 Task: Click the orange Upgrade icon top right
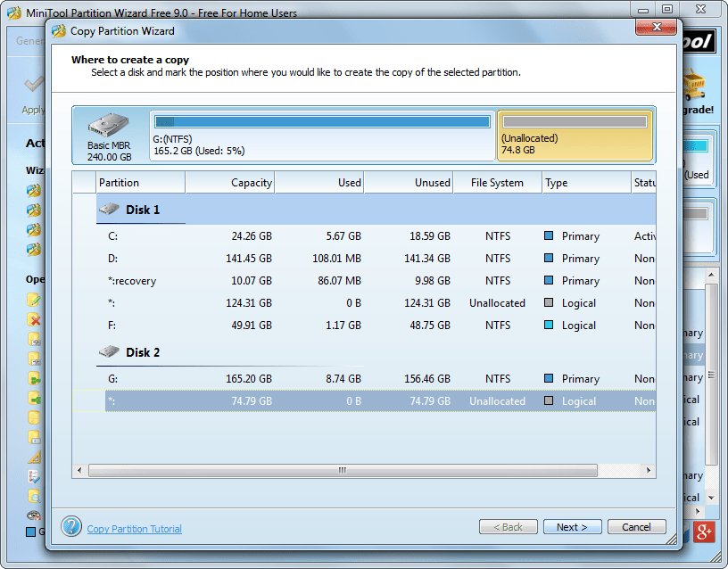point(693,87)
